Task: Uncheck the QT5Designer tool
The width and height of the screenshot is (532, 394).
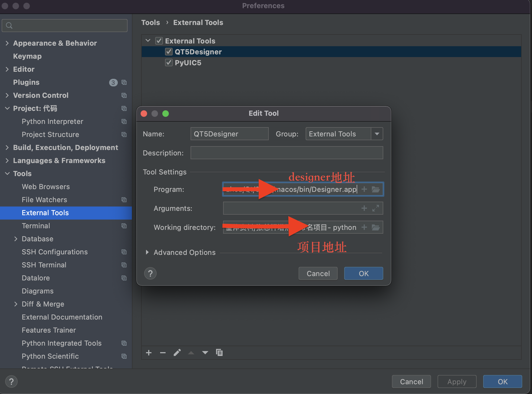Action: click(169, 51)
